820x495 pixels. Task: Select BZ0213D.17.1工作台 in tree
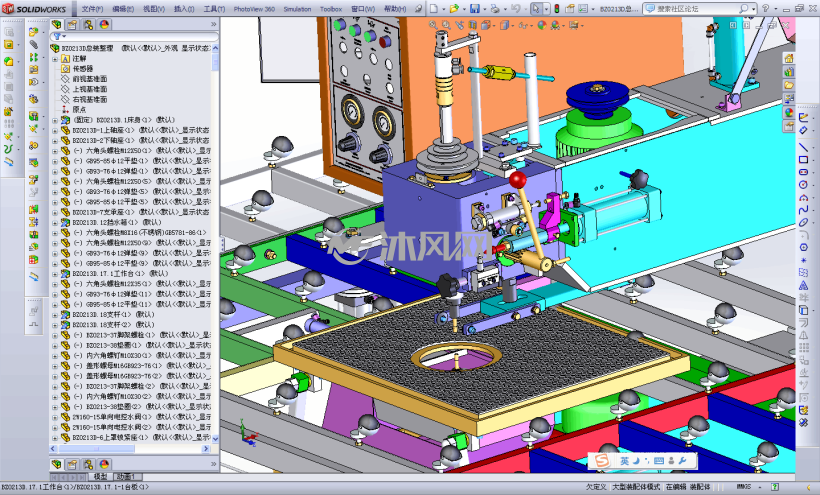(x=120, y=273)
